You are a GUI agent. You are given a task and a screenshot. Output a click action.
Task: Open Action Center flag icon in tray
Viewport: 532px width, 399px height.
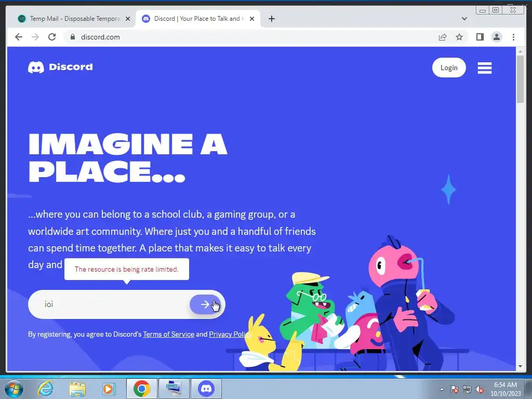pos(455,389)
